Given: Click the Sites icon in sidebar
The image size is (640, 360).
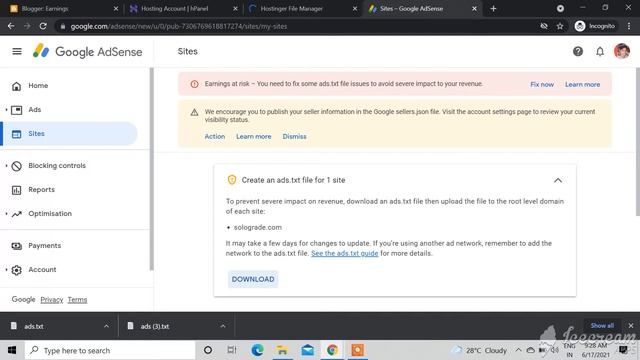Looking at the screenshot, I should click(x=16, y=134).
